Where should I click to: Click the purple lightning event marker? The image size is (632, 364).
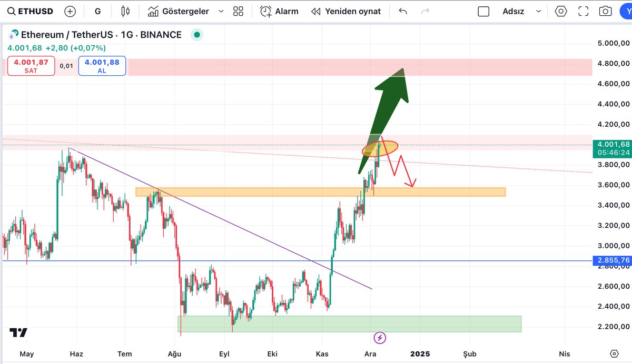tap(380, 338)
